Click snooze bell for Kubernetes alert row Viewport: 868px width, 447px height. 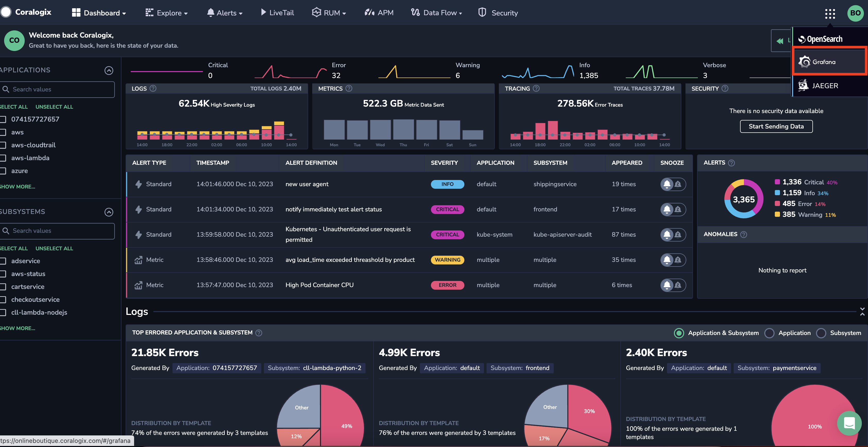point(667,235)
